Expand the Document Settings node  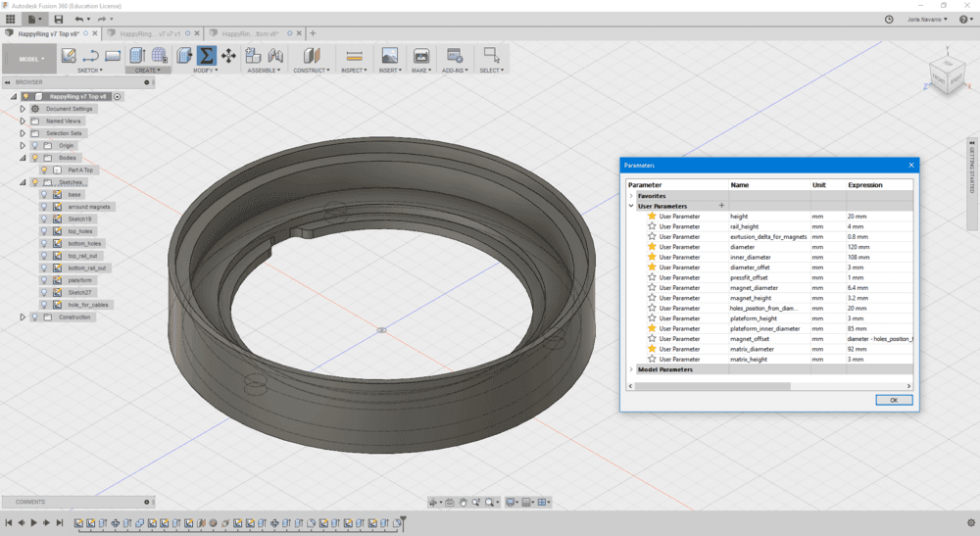tap(23, 109)
